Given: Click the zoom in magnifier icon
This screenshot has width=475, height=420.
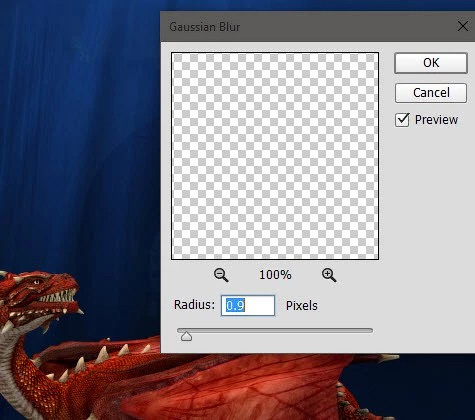Looking at the screenshot, I should pos(329,275).
